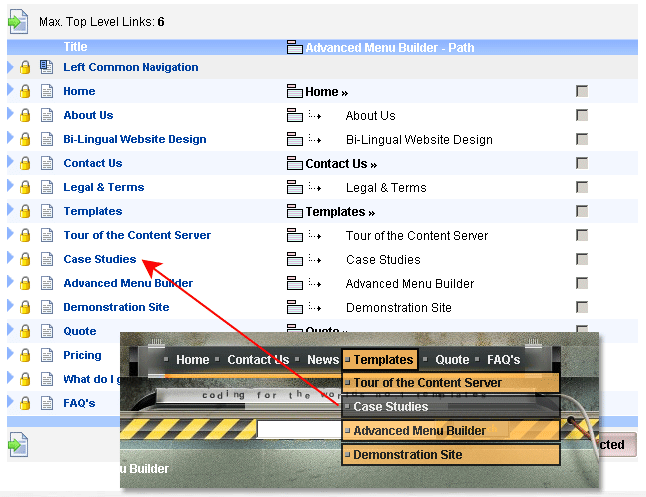Click the Bi-Lingual Website Design path text
The image size is (646, 497).
point(419,140)
